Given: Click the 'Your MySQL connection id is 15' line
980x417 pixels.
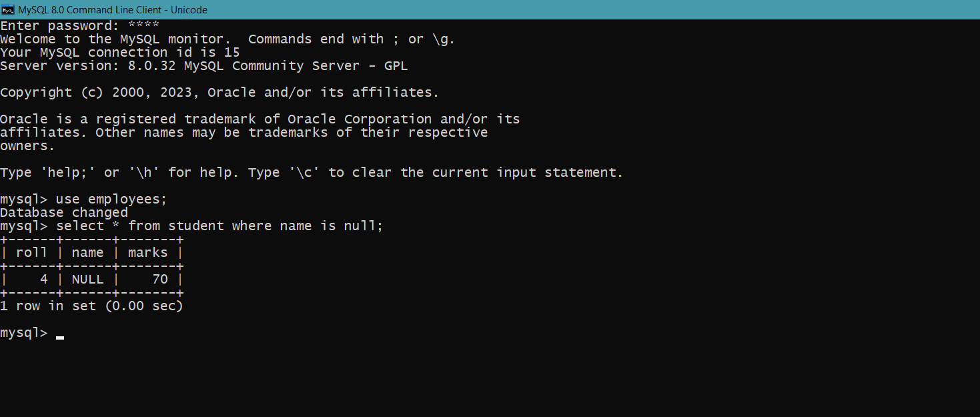Looking at the screenshot, I should (x=120, y=53).
